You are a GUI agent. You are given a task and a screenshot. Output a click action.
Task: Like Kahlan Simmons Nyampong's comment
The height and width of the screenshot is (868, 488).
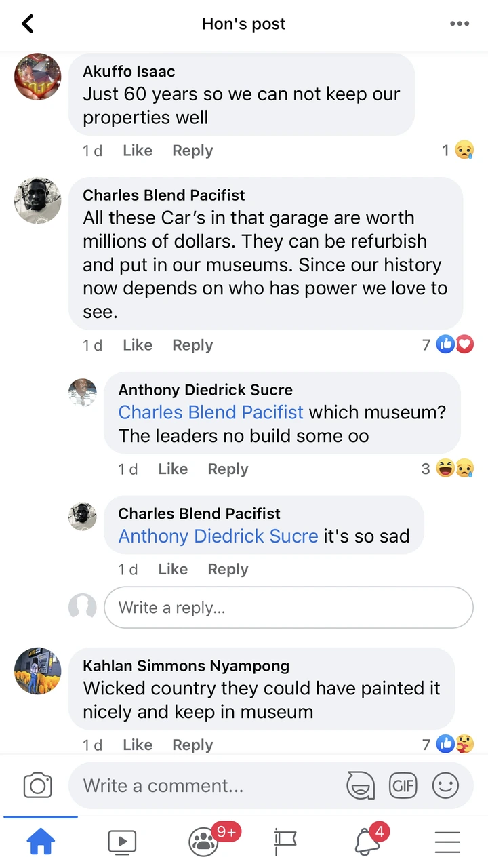pos(137,745)
